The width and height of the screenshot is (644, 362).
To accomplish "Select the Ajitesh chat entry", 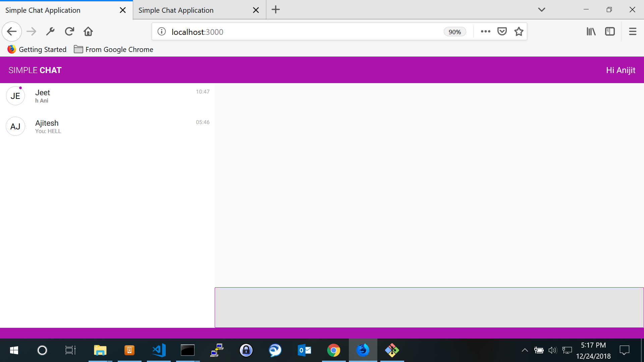I will (x=107, y=126).
